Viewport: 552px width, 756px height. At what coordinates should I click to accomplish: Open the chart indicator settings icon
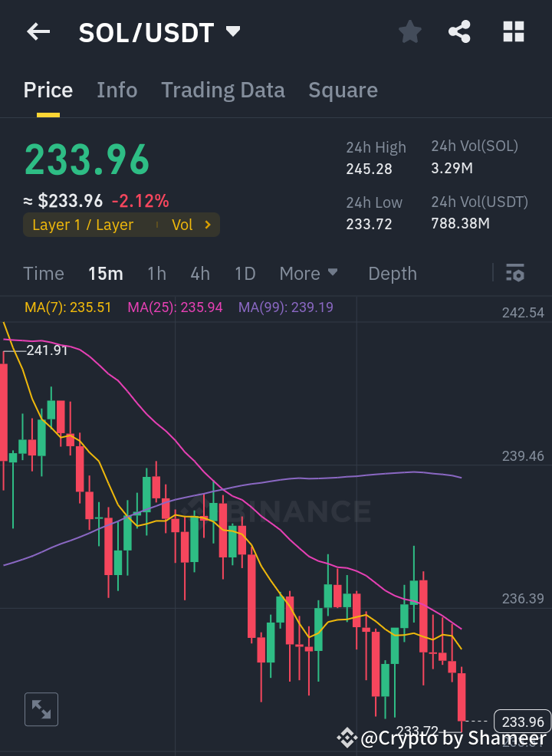tap(514, 273)
